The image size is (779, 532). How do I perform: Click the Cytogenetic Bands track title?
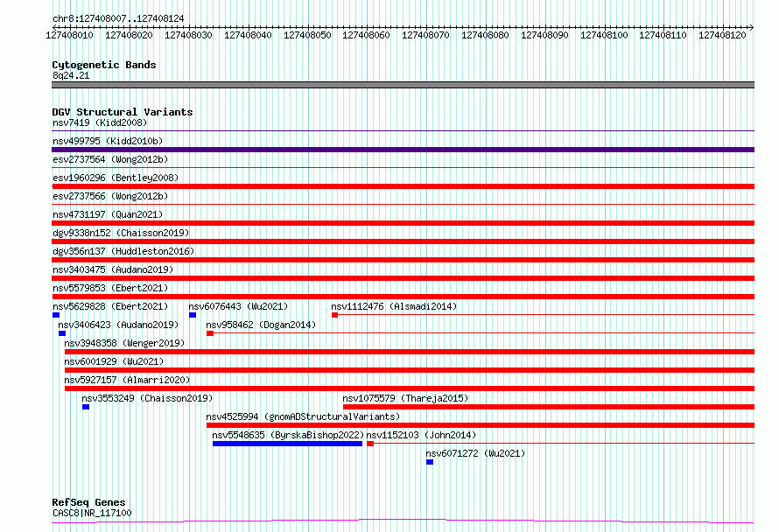coord(104,65)
